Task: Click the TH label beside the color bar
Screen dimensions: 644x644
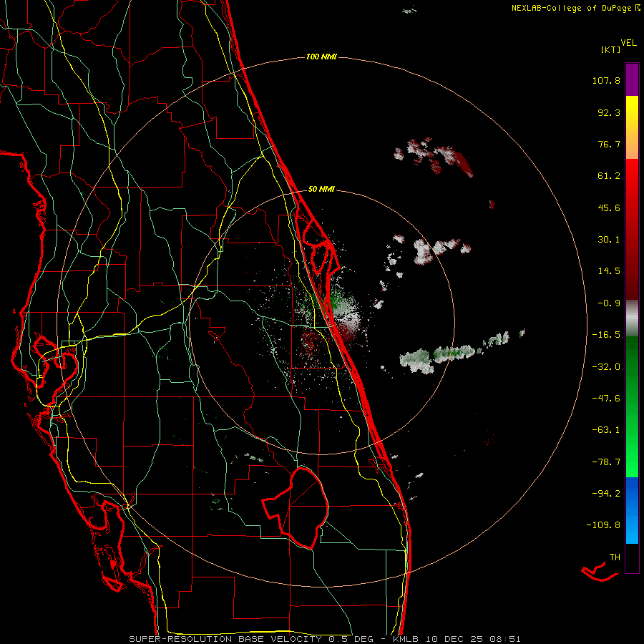Action: (x=615, y=557)
